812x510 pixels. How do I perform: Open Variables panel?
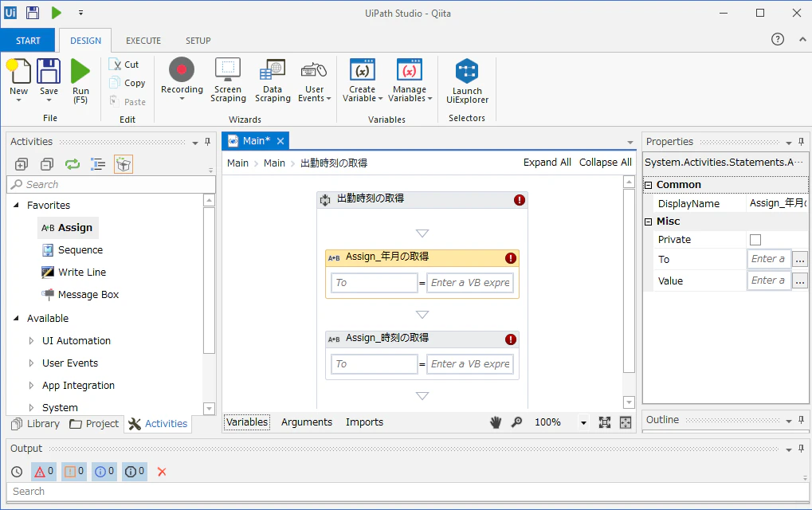coord(247,422)
